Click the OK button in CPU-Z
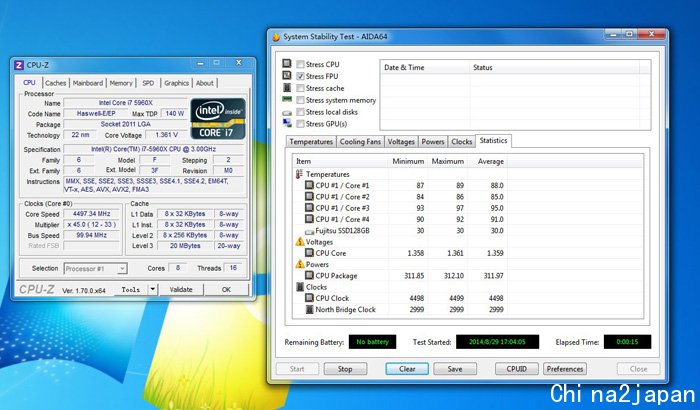Screen dimensions: 700x410 [226, 289]
